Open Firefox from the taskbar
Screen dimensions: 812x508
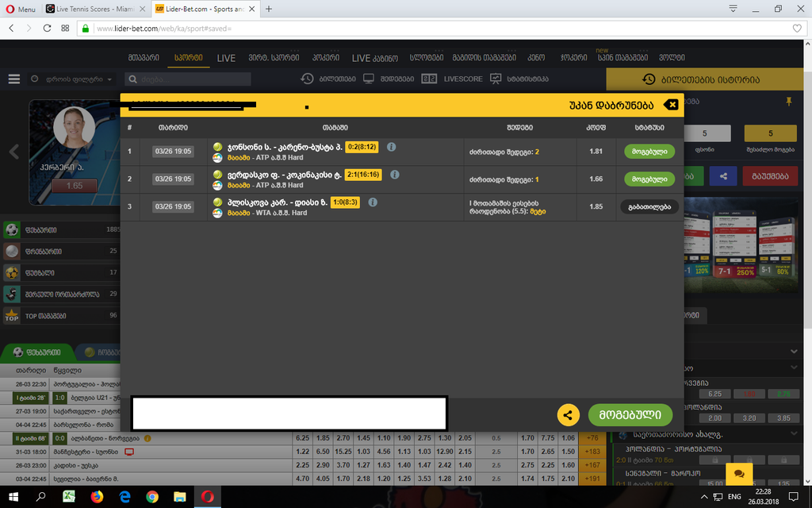click(97, 497)
